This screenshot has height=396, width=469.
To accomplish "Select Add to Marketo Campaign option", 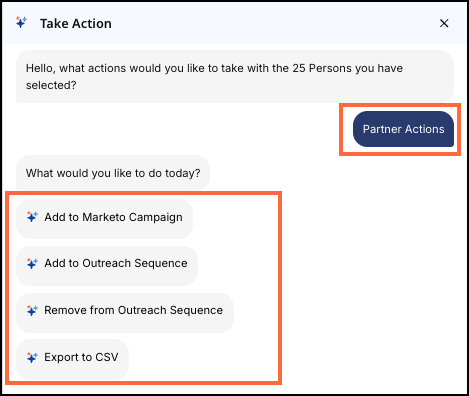I will [104, 219].
